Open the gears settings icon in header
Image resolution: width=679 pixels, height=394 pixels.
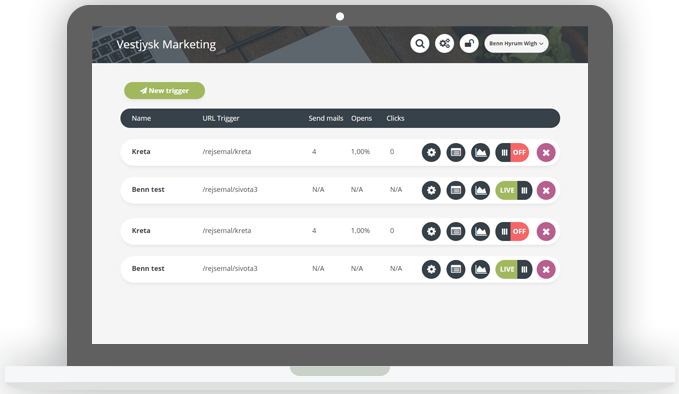444,43
